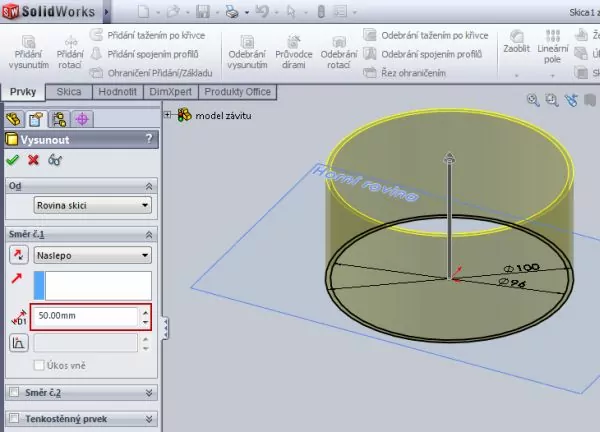This screenshot has height=432, width=600.
Task: Open the DimXpertManager panel tab icon
Action: (81, 118)
